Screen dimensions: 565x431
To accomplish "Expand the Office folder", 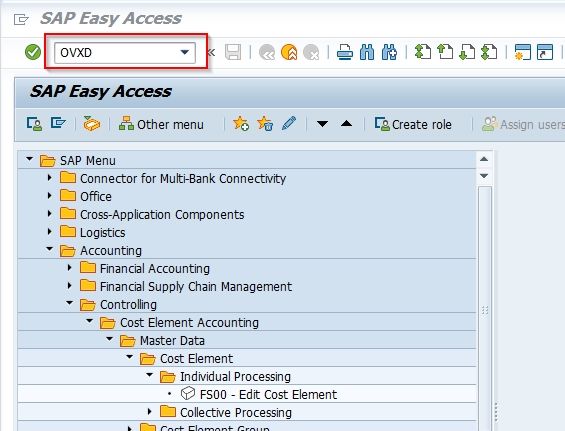I will [50, 196].
